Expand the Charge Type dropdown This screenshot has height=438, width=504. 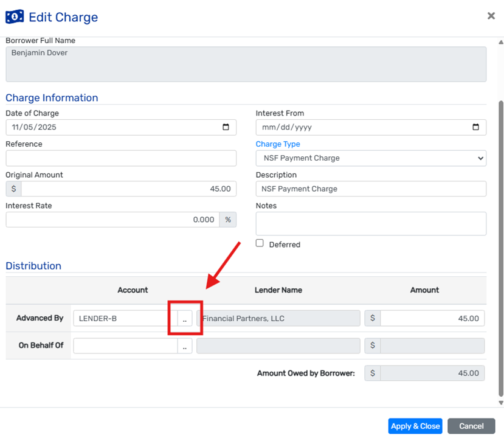(x=371, y=158)
